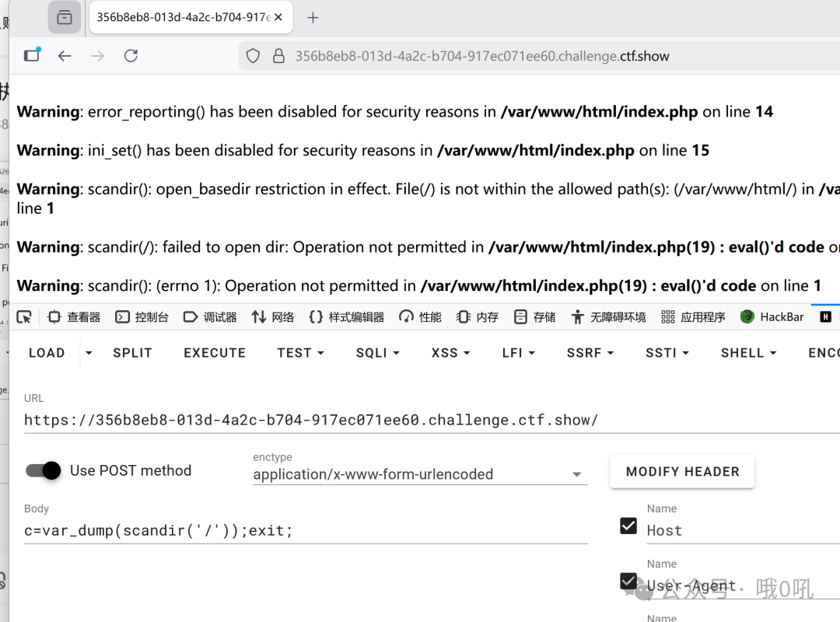Activate the element picker icon in DevTools
This screenshot has width=840, height=622.
pos(24,317)
